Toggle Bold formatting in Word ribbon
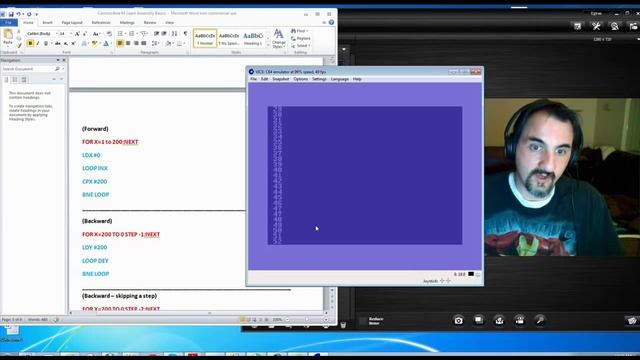The width and height of the screenshot is (640, 360). 30,43
